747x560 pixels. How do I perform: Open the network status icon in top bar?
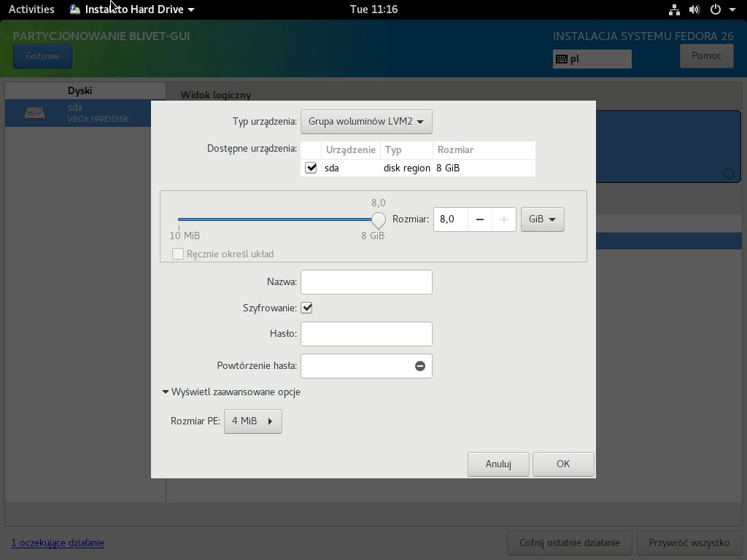click(x=674, y=9)
